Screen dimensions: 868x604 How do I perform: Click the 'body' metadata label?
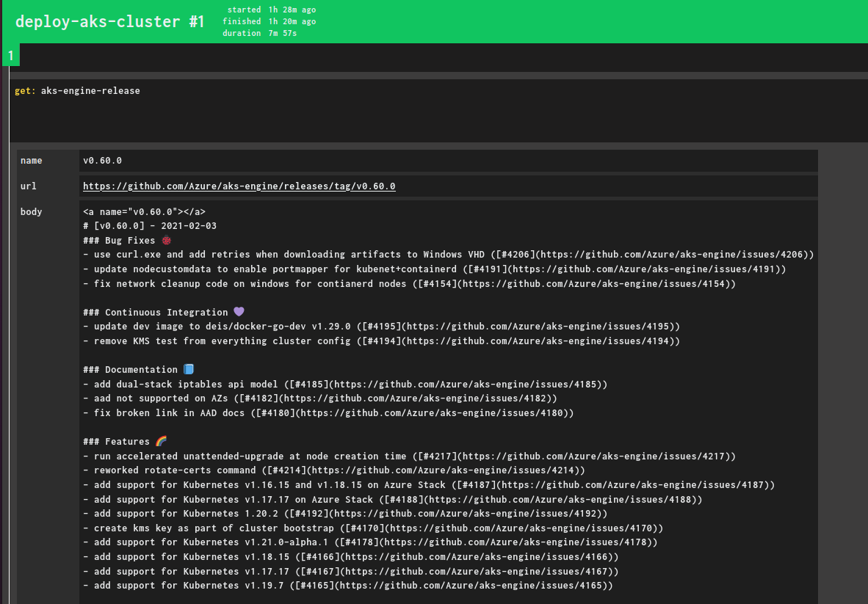32,211
